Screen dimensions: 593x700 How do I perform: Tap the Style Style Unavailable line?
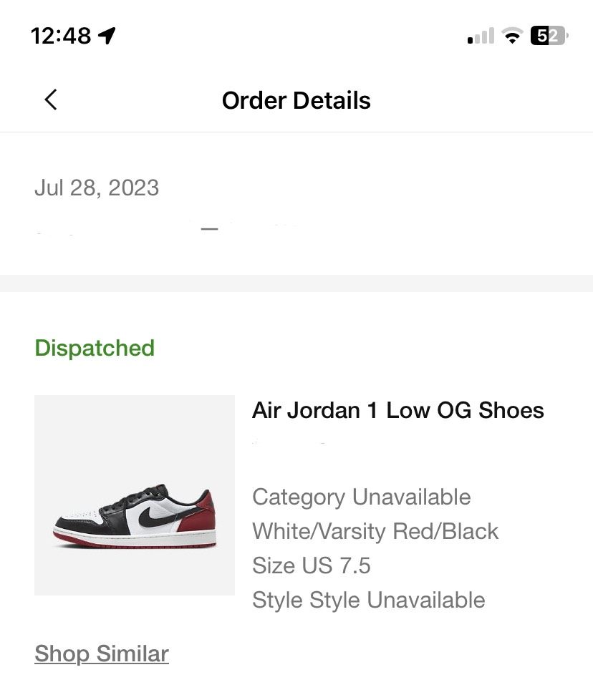[x=368, y=600]
